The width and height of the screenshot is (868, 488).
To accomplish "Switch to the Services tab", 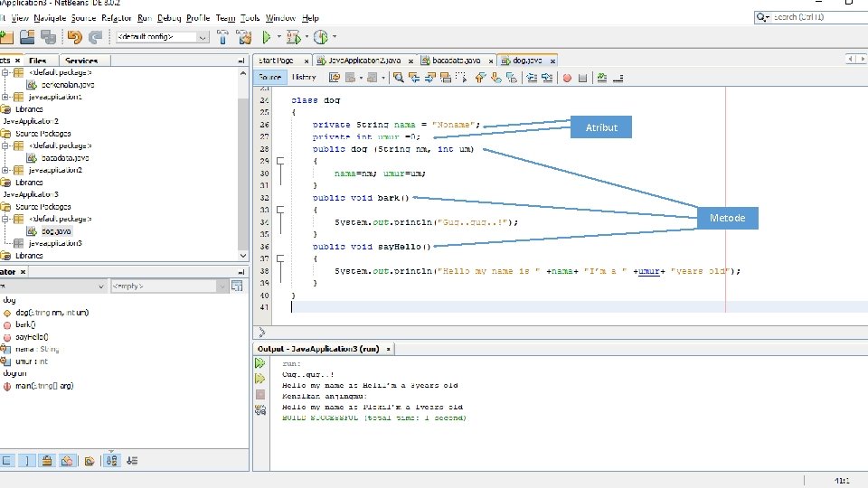I will [x=81, y=61].
